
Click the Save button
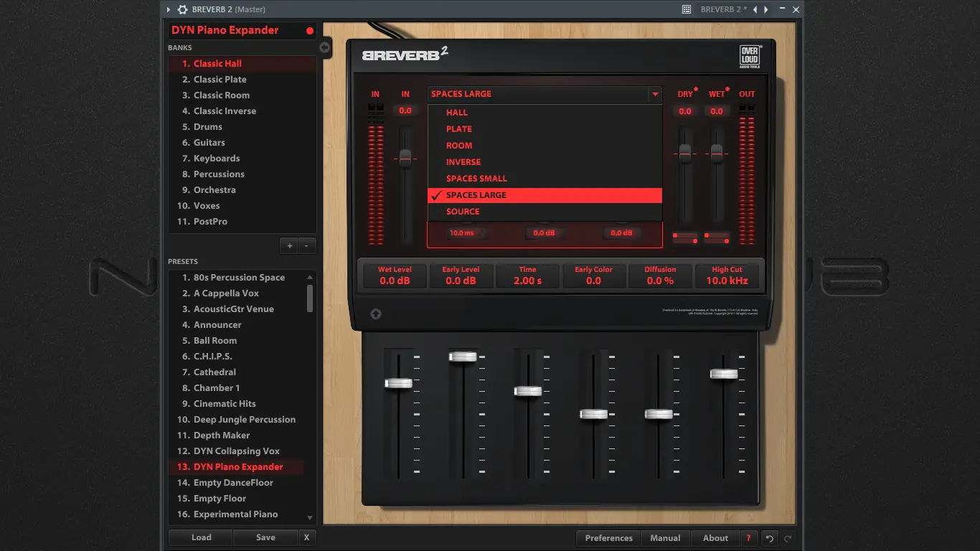[265, 537]
